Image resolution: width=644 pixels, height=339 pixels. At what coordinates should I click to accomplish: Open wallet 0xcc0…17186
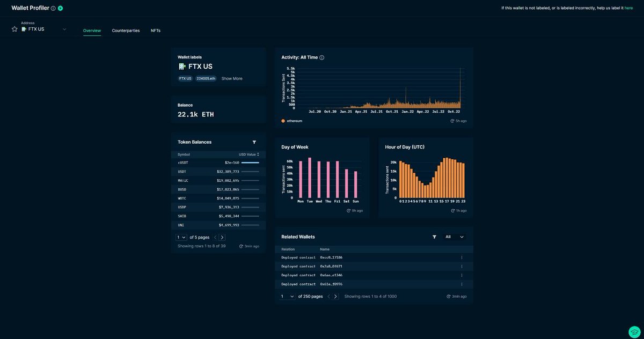(331, 257)
